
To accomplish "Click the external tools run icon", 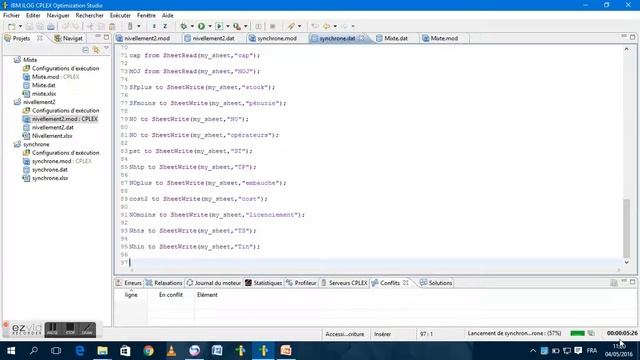I will point(237,27).
